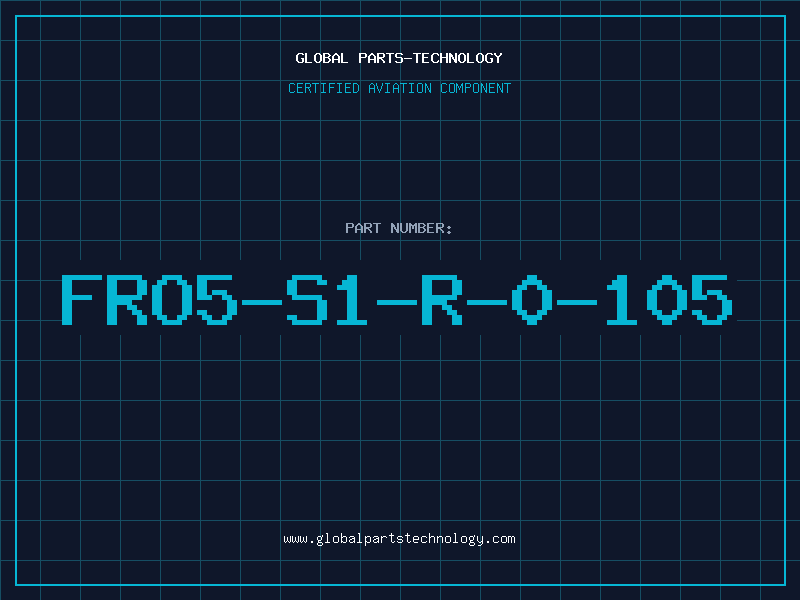Click the GLOBAL PARTS-TECHNOLOGY heading

(399, 58)
